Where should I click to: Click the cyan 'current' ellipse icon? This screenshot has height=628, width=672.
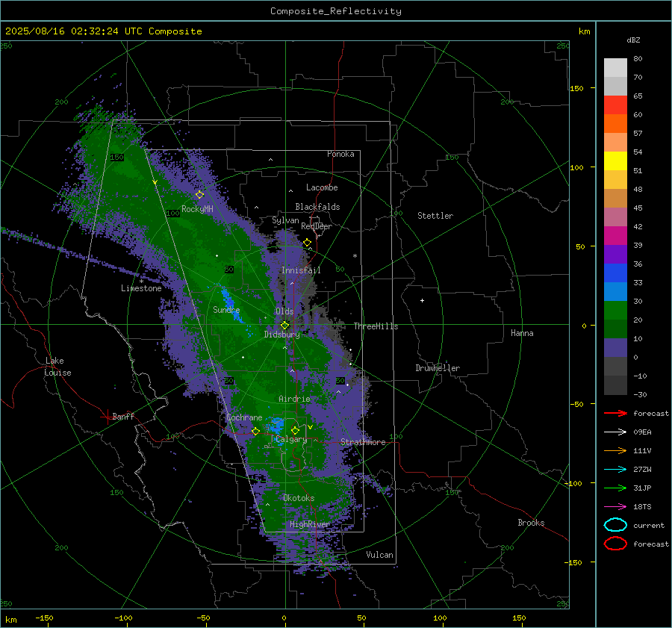pos(615,525)
